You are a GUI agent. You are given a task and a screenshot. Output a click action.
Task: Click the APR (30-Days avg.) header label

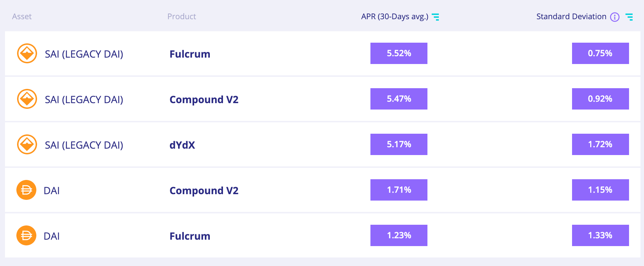coord(395,16)
